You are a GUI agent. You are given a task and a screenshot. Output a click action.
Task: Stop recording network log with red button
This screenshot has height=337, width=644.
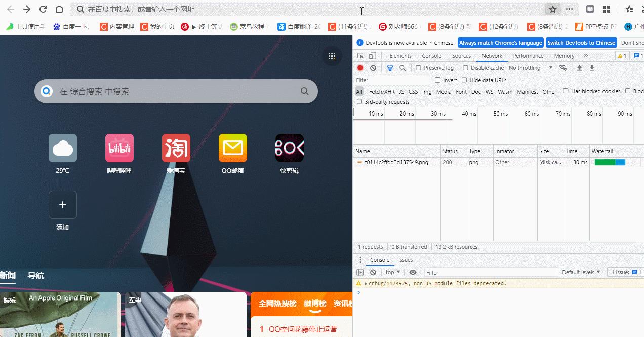pos(360,68)
